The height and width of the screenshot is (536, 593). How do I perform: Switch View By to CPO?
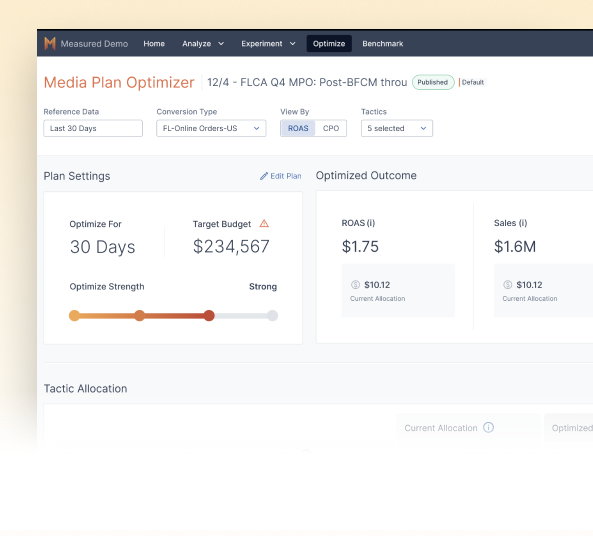[331, 128]
